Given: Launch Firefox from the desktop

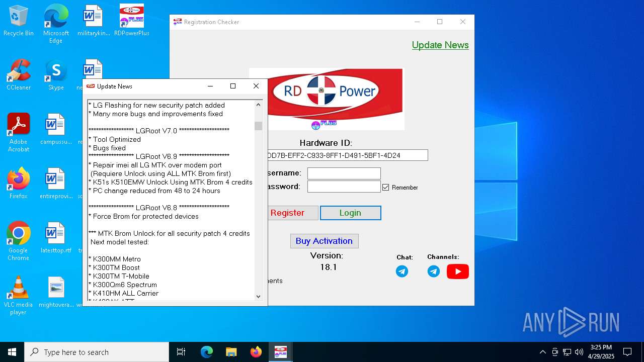Looking at the screenshot, I should coord(19,184).
